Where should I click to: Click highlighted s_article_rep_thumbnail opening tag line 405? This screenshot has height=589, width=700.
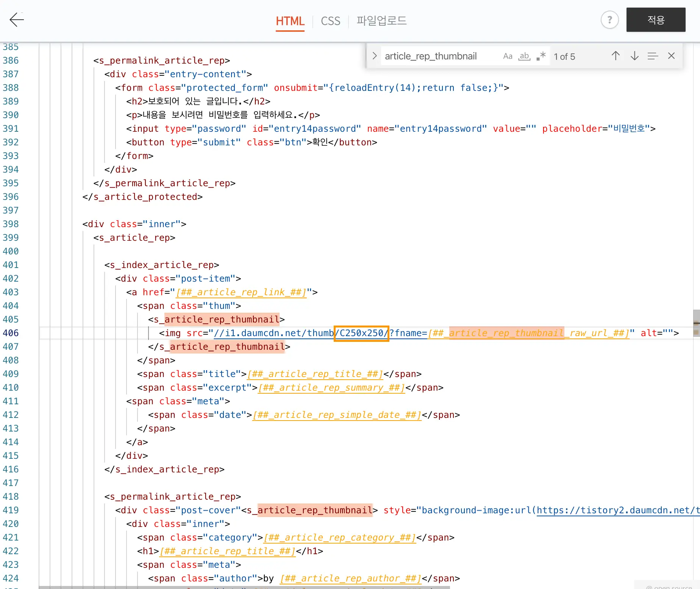[216, 319]
